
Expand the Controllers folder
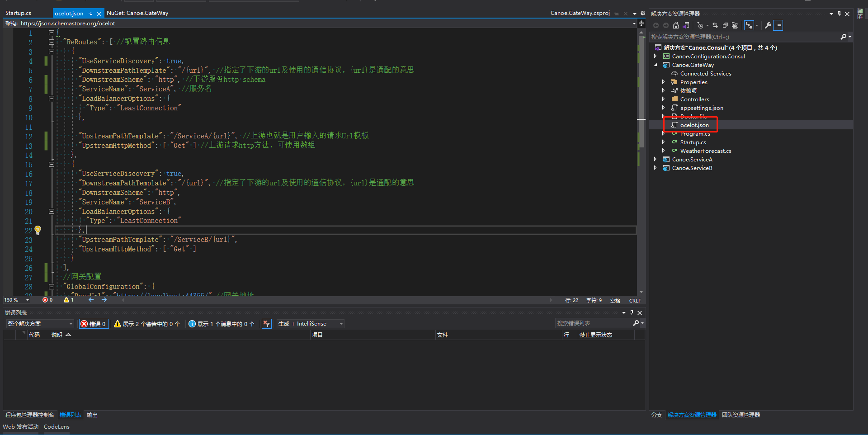point(664,99)
